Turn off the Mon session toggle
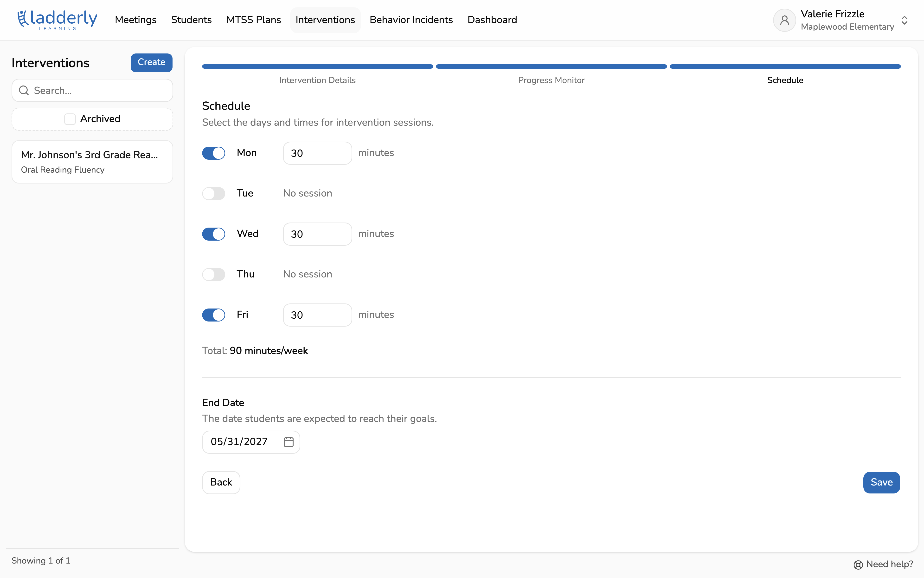Screen dimensions: 924x578 [213, 153]
